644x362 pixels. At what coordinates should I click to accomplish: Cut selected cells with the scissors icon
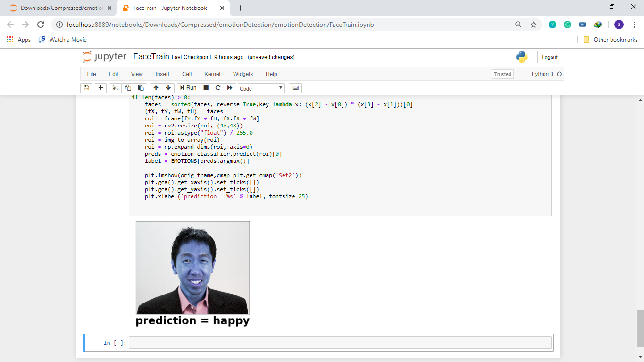pyautogui.click(x=115, y=88)
